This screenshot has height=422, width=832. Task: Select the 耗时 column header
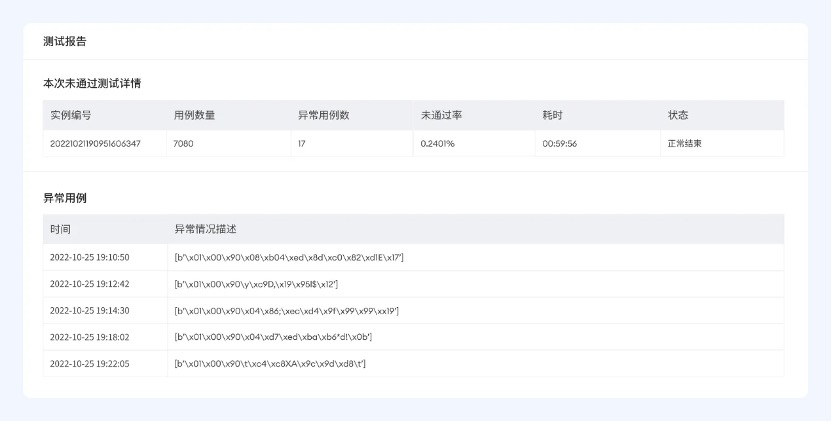click(x=554, y=115)
